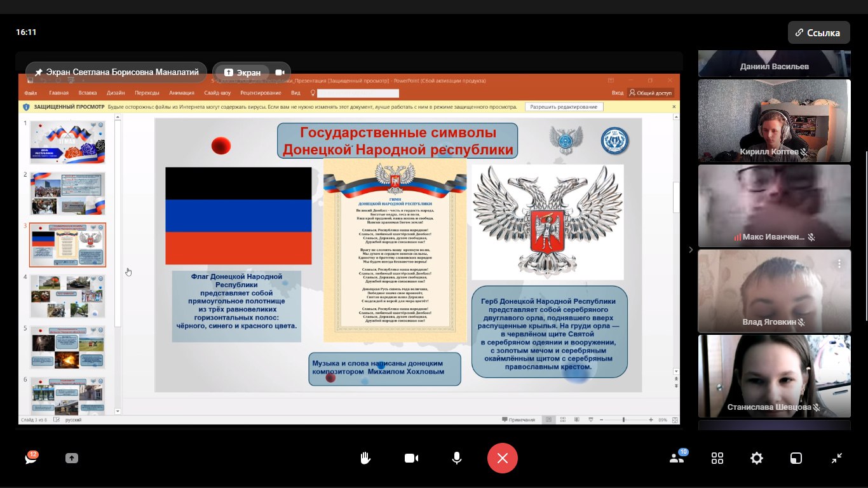Click the picture-in-picture layout icon
This screenshot has width=868, height=488.
click(x=796, y=458)
